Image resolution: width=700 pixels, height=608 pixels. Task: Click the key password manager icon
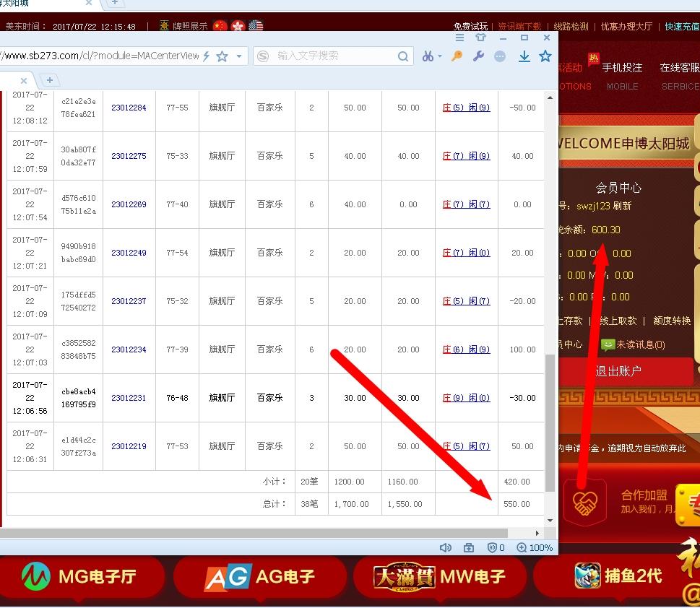[x=456, y=56]
